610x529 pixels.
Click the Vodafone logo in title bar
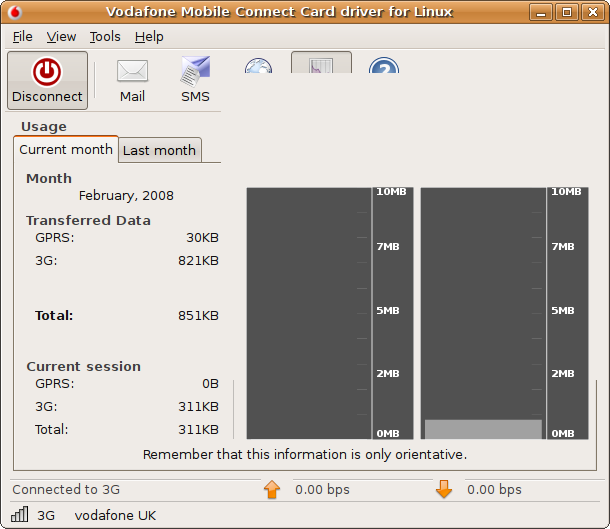14,12
